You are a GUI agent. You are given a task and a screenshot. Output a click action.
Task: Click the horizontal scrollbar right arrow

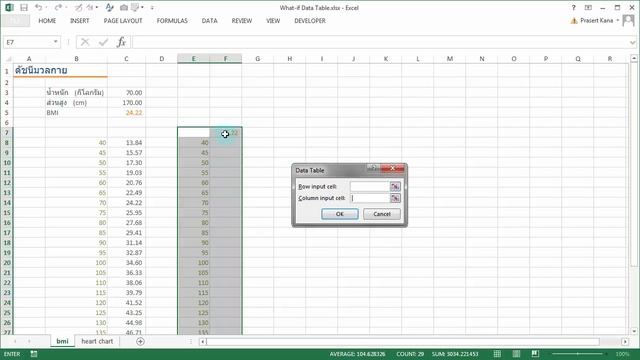pos(625,342)
